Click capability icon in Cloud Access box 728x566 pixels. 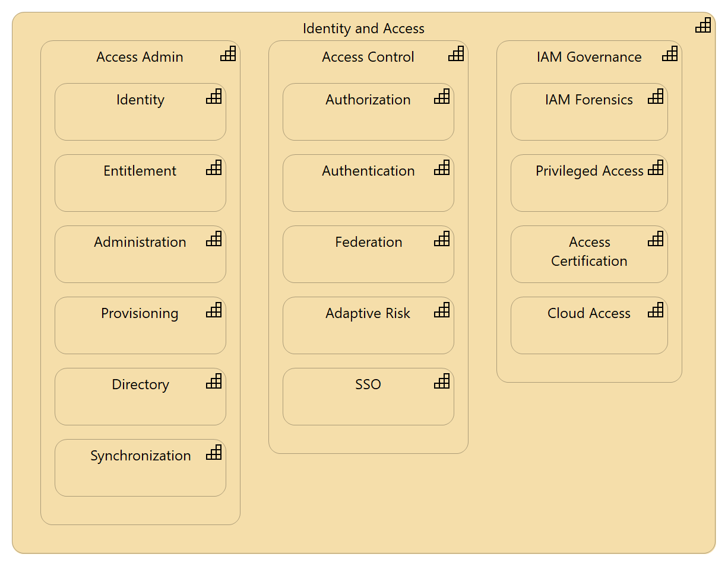[656, 310]
